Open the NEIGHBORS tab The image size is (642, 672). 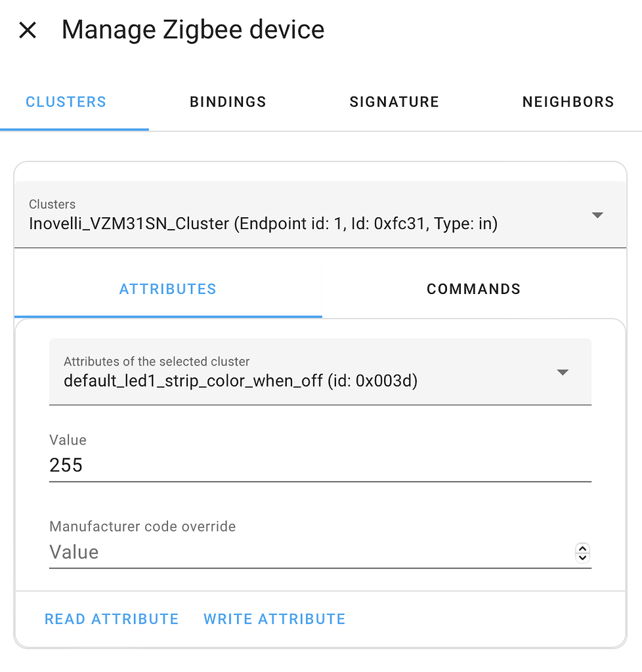tap(568, 102)
